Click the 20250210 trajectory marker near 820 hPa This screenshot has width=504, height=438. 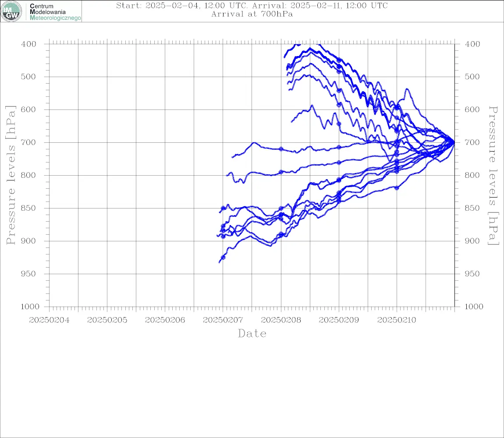click(397, 188)
